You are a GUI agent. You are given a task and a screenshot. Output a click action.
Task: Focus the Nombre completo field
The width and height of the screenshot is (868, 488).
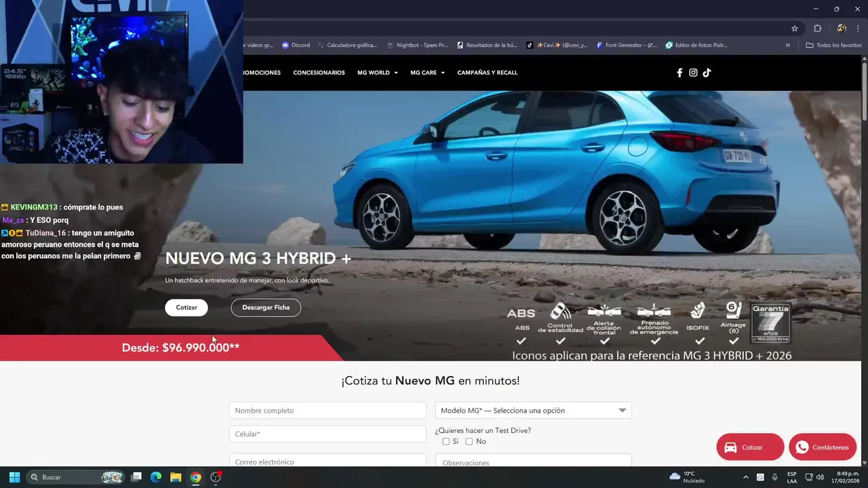point(328,410)
